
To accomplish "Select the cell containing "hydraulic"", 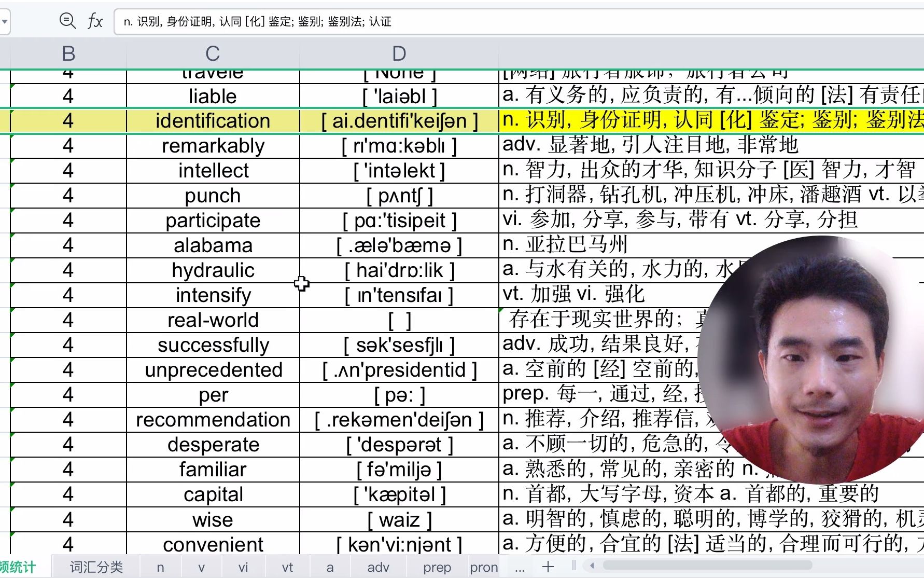I will [x=212, y=270].
